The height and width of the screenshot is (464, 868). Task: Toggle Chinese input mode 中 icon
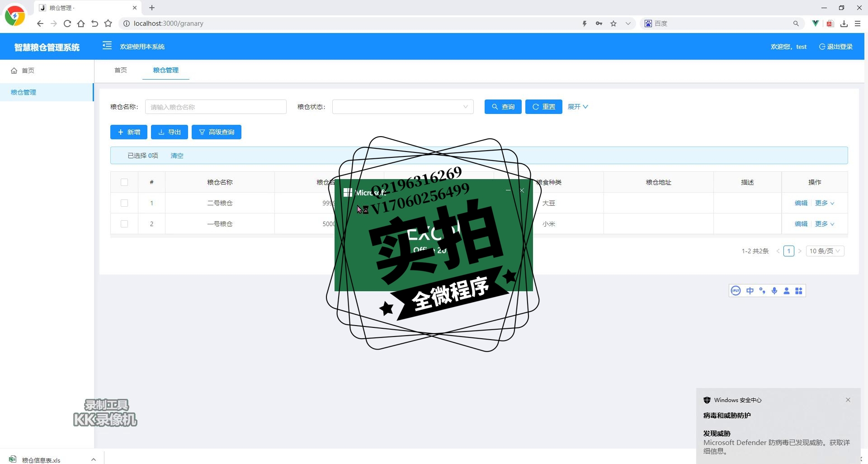[750, 291]
